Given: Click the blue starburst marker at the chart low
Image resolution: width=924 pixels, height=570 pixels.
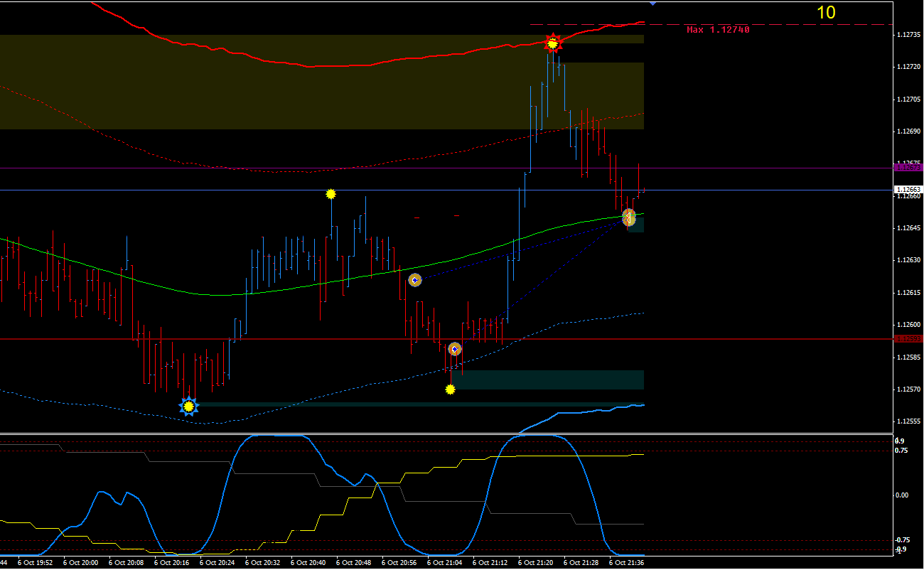Looking at the screenshot, I should [188, 407].
